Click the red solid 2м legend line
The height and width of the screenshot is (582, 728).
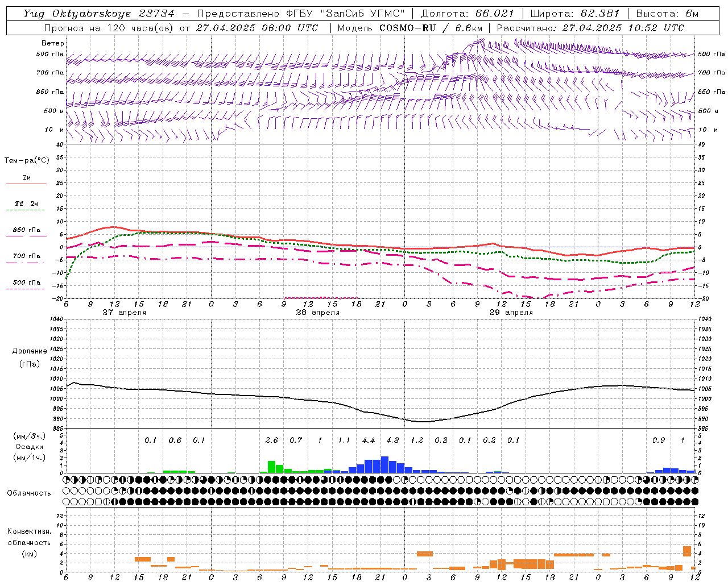click(26, 184)
